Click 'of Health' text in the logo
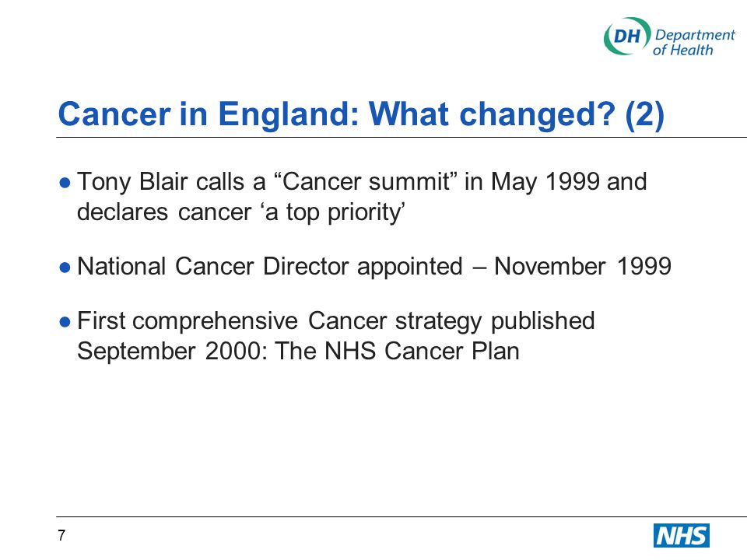 [682, 50]
